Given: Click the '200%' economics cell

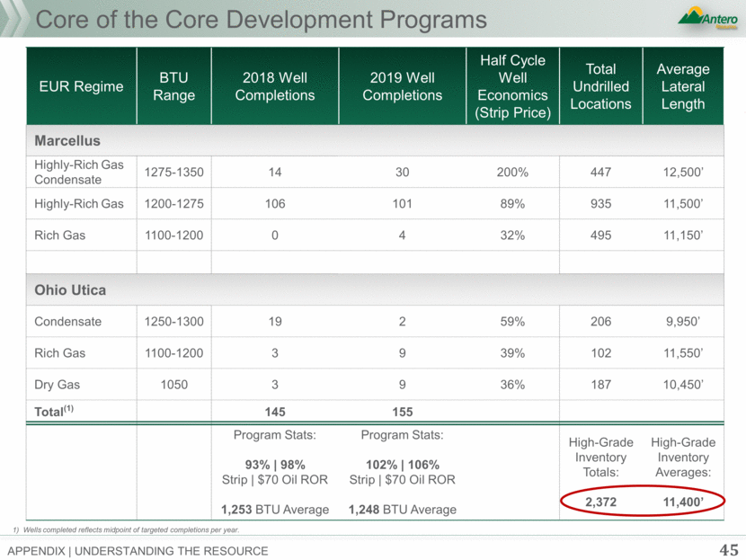Looking at the screenshot, I should click(x=512, y=173).
